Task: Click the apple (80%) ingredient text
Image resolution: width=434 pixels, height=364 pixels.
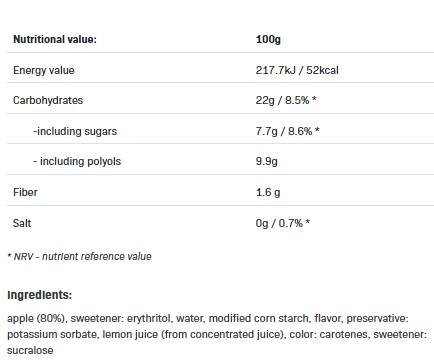Action: tap(37, 318)
